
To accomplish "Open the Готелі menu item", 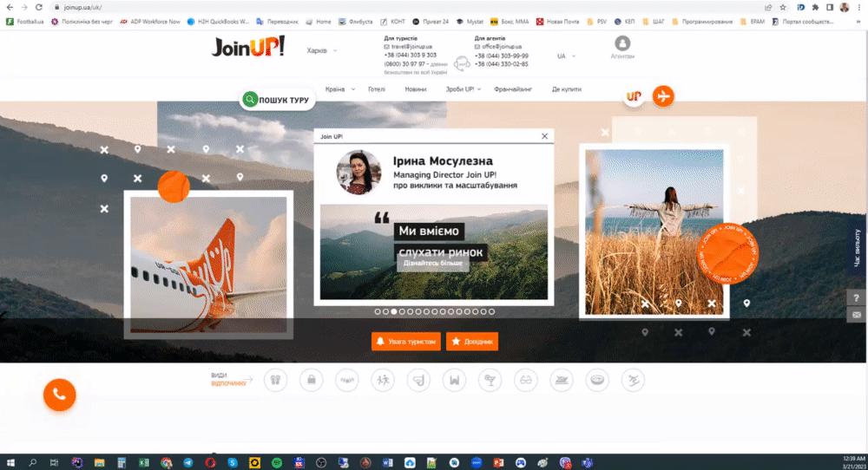I will pyautogui.click(x=377, y=89).
